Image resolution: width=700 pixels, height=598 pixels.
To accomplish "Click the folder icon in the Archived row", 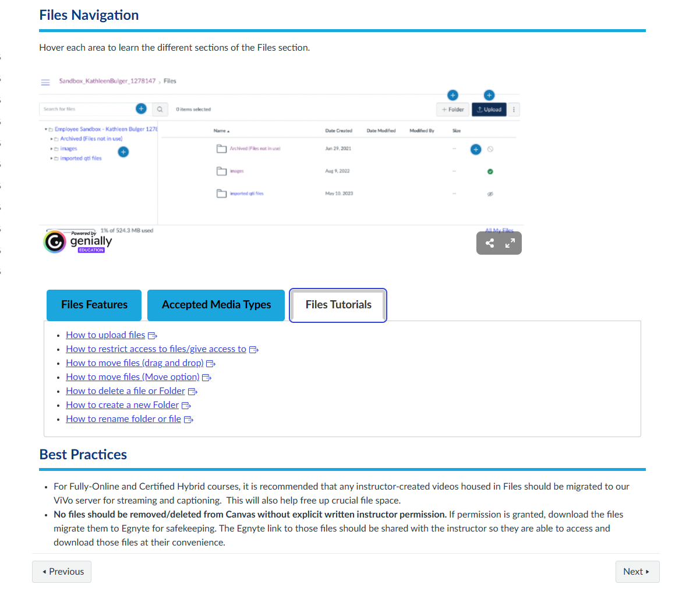I will 222,149.
